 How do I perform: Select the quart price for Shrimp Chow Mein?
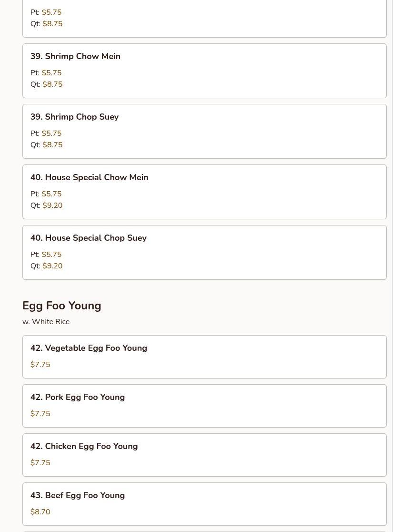[x=52, y=84]
